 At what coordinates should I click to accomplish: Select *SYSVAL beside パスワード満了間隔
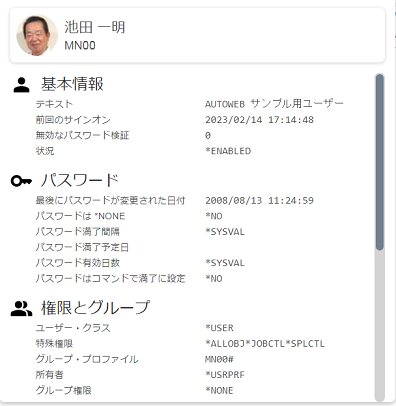coord(225,232)
